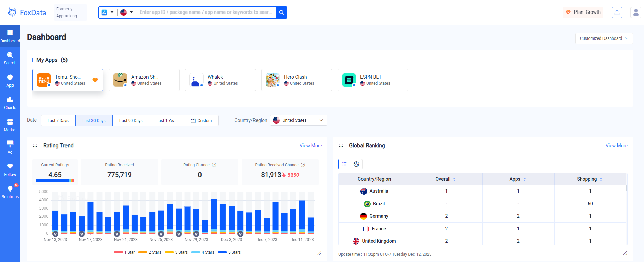Select the Amazon Shopping app card

point(144,80)
